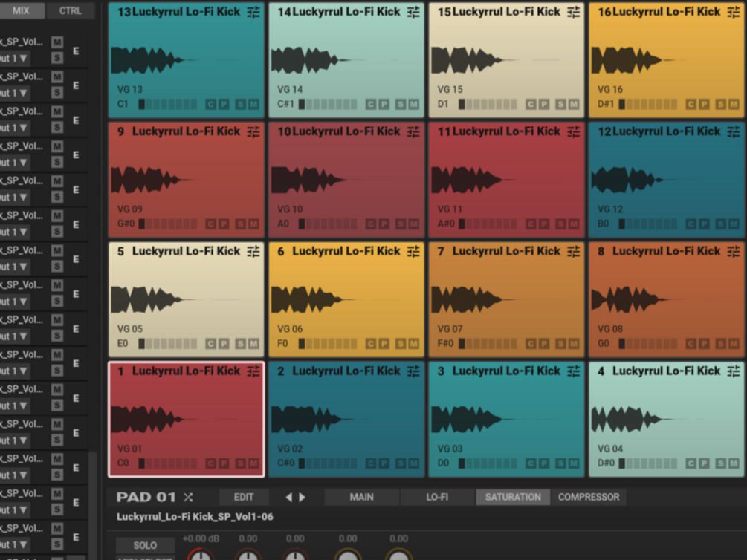This screenshot has width=747, height=560.
Task: Mute pad VG 07 with its M button
Action: pos(574,343)
